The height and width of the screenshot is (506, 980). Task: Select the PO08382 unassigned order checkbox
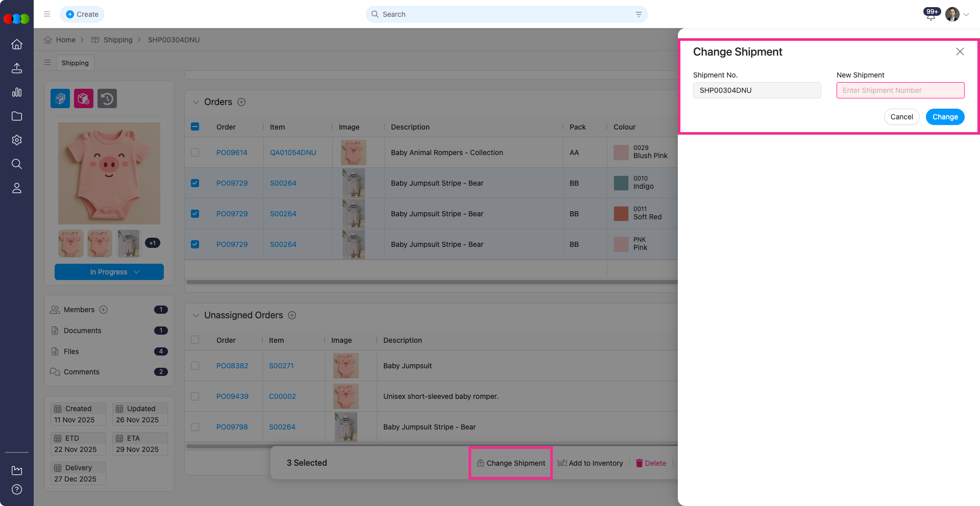[x=195, y=366]
